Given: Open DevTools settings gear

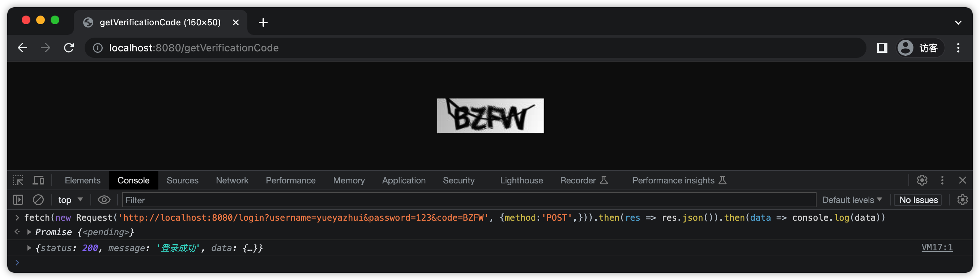Looking at the screenshot, I should [x=922, y=180].
